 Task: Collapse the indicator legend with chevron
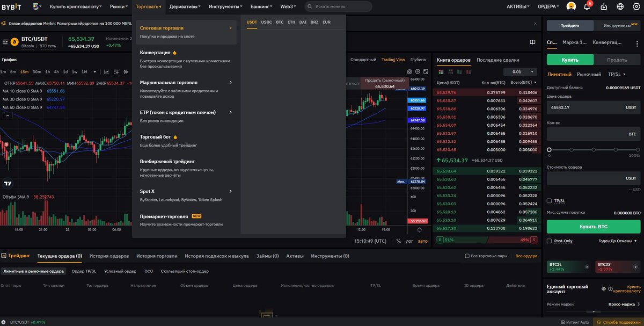[8, 115]
